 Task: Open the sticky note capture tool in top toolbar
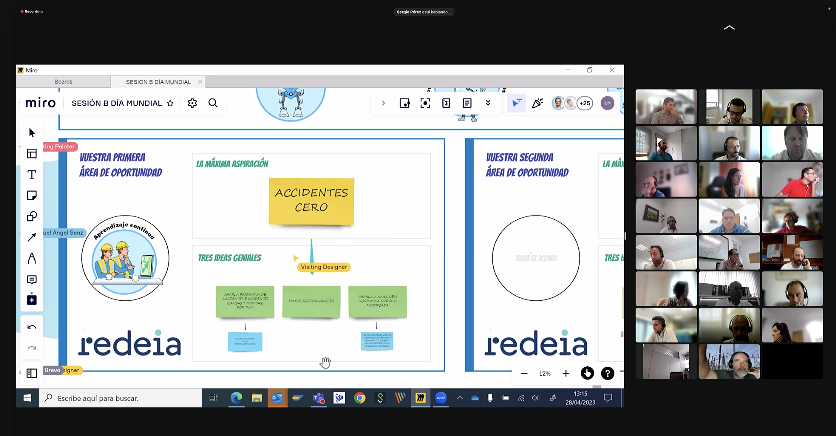coord(405,103)
